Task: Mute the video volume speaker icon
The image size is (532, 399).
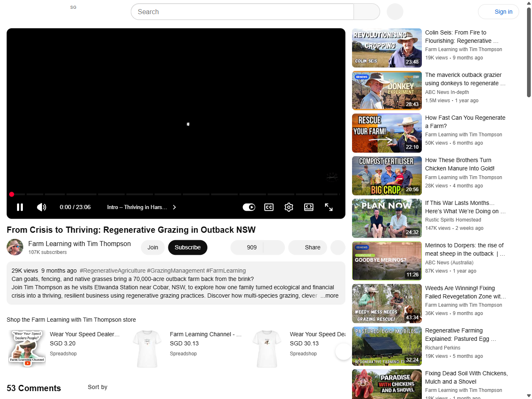Action: (42, 207)
